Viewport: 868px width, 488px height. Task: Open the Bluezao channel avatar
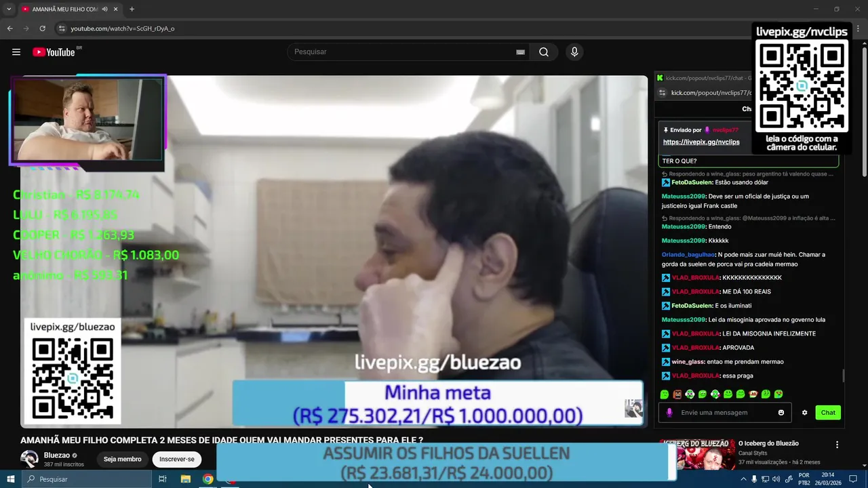[29, 459]
